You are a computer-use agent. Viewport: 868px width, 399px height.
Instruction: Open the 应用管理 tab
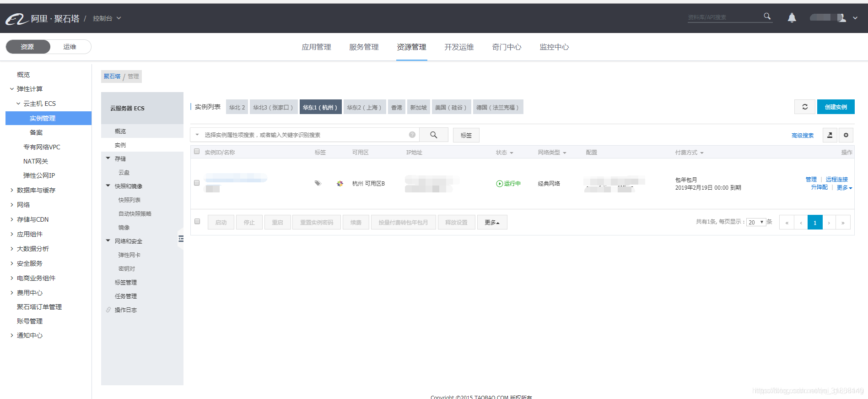[x=316, y=47]
